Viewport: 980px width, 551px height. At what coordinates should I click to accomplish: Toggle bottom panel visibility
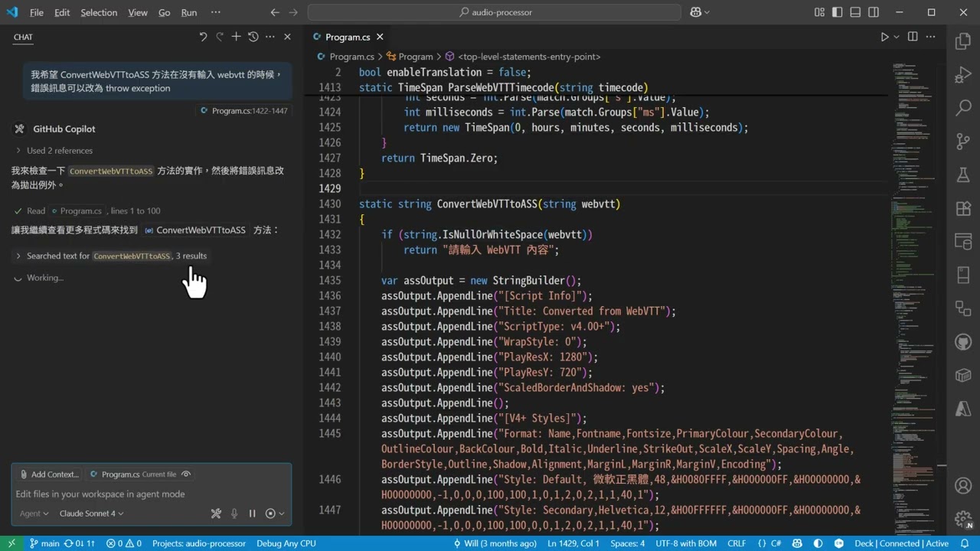coord(855,12)
